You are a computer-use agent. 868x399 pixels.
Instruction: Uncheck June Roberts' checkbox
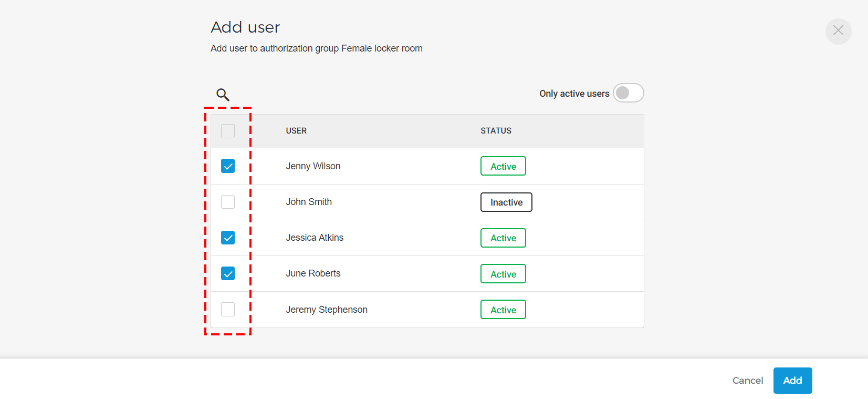point(228,273)
